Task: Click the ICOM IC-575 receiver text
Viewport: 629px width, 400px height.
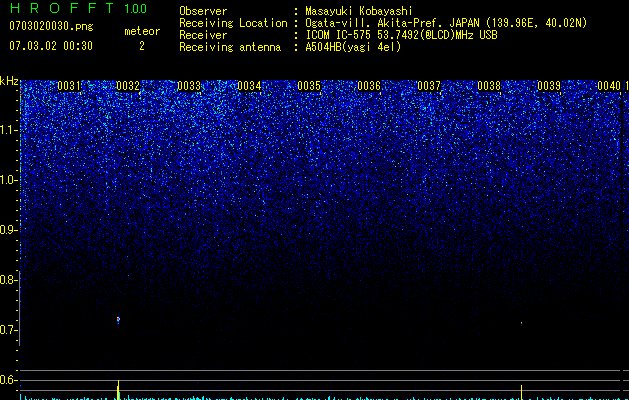Action: 401,35
